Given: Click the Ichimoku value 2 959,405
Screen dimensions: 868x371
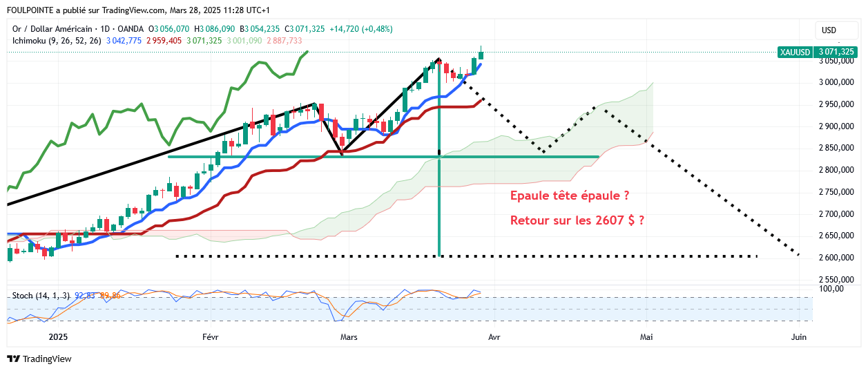Looking at the screenshot, I should (164, 41).
